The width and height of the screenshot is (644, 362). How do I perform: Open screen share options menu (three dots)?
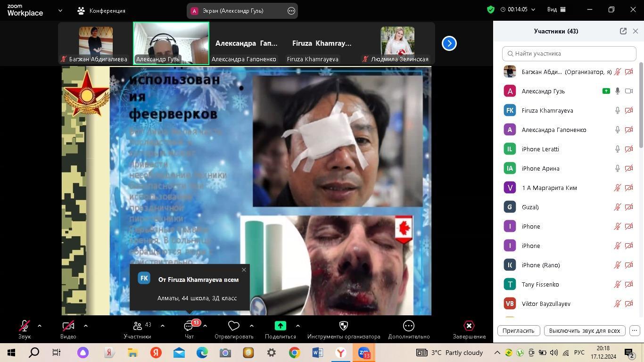[291, 11]
